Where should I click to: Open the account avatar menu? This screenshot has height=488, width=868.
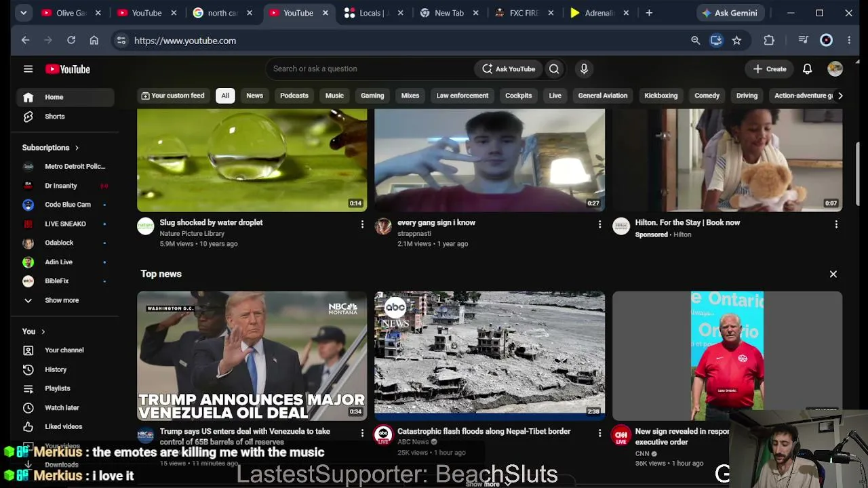point(835,68)
